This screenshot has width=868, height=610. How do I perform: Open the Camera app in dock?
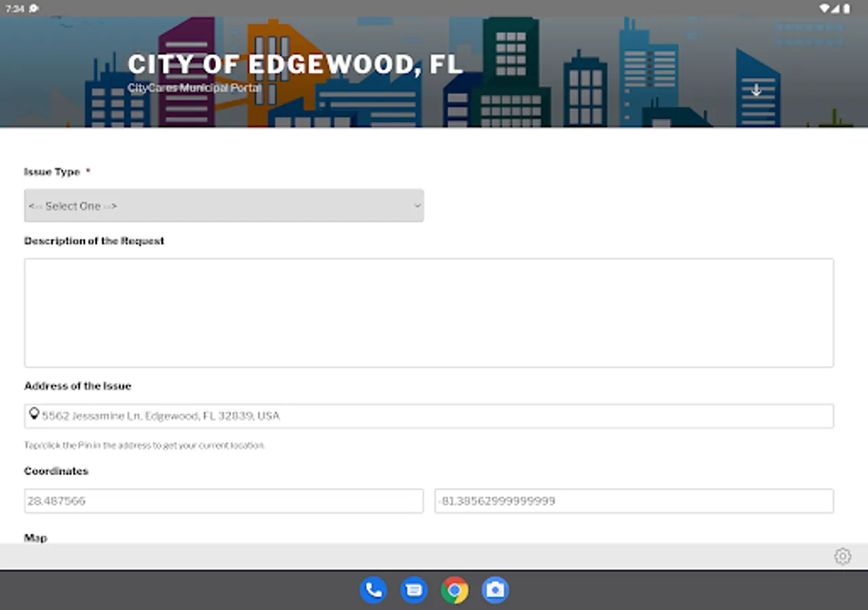[495, 590]
